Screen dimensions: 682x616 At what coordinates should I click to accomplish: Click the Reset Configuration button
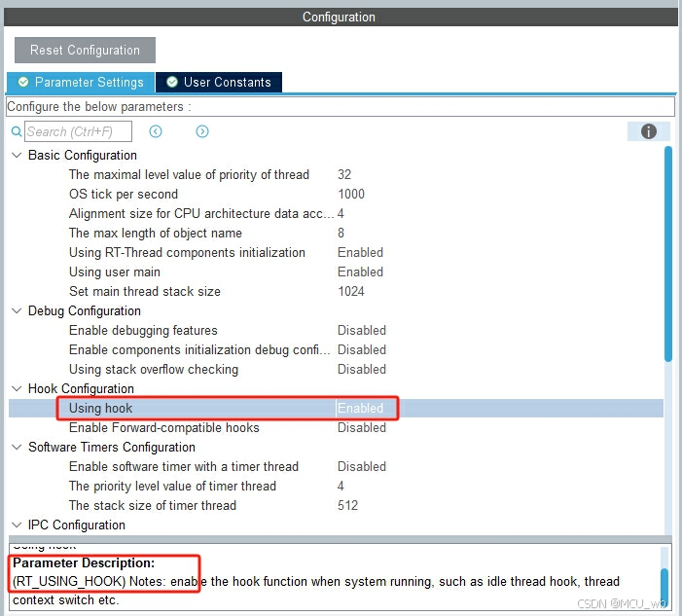(x=85, y=50)
